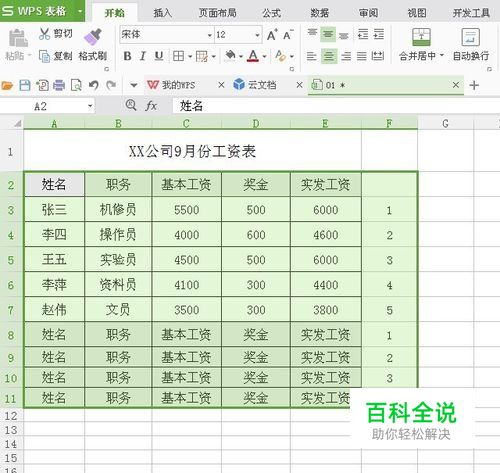
Task: Click the Name Box showing A2
Action: 47,106
